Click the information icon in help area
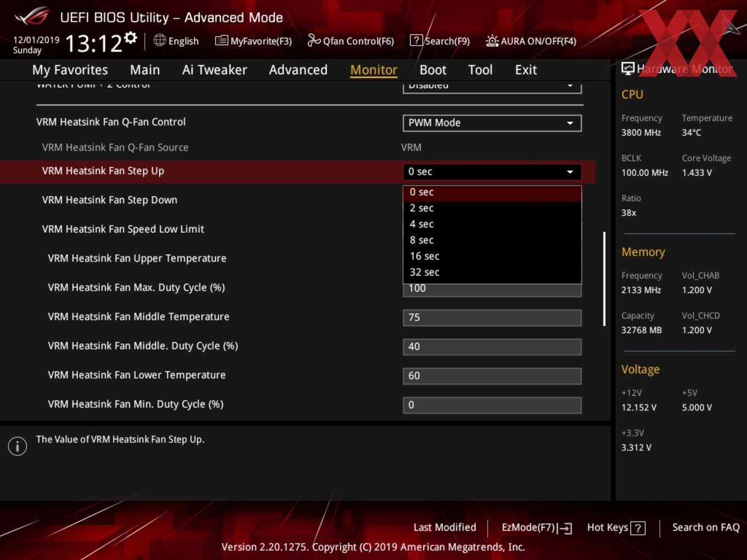 click(x=18, y=446)
